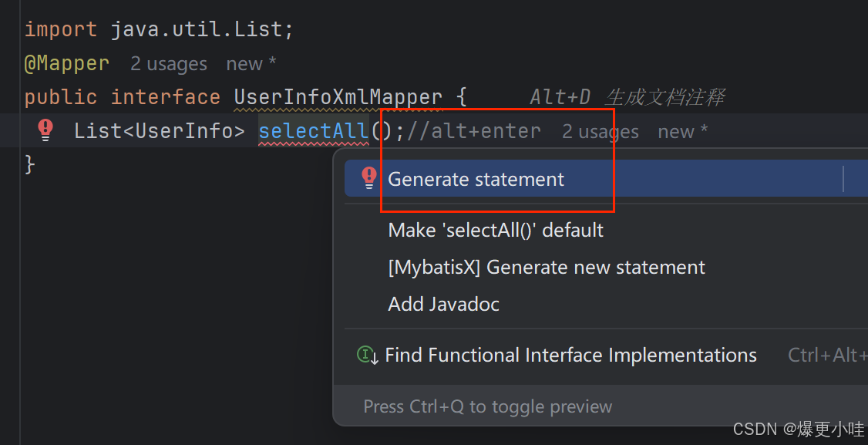This screenshot has width=868, height=445.
Task: Choose Add Javadoc from the popup
Action: pos(443,304)
